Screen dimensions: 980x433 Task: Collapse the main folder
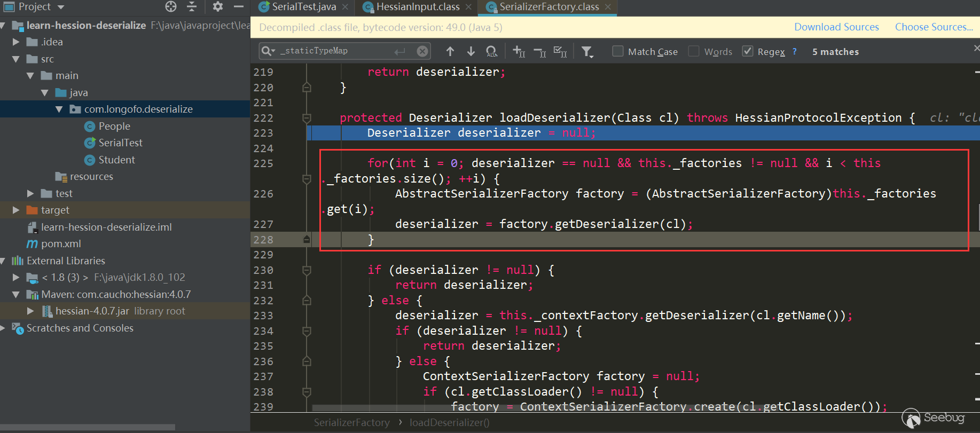(30, 76)
